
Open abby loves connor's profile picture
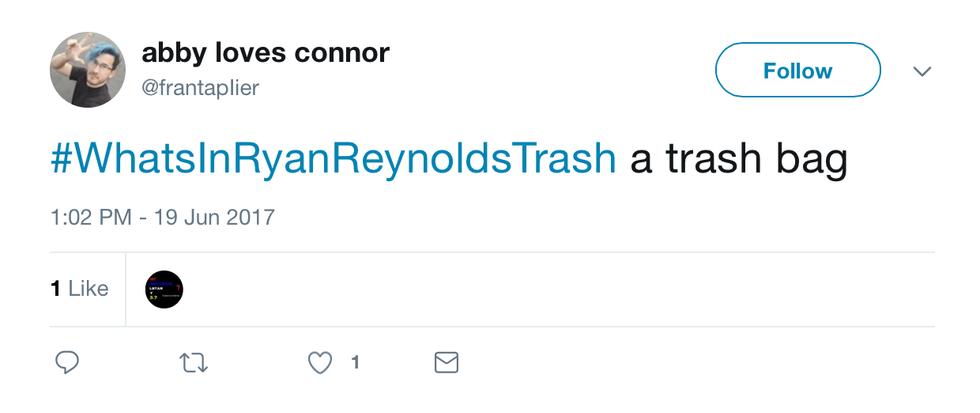tap(88, 70)
